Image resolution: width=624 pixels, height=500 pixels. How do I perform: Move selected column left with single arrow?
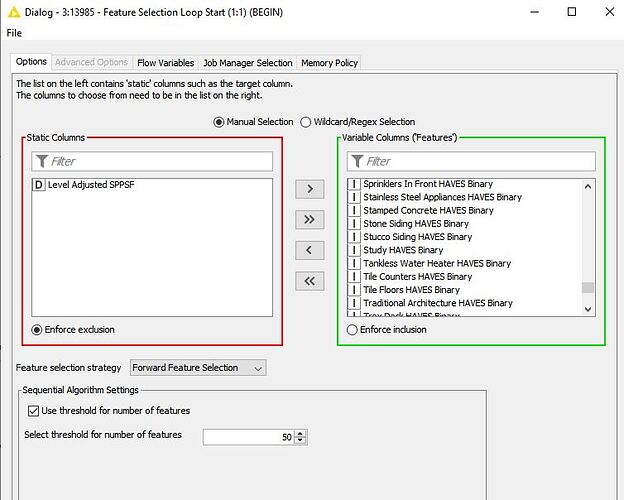point(310,250)
